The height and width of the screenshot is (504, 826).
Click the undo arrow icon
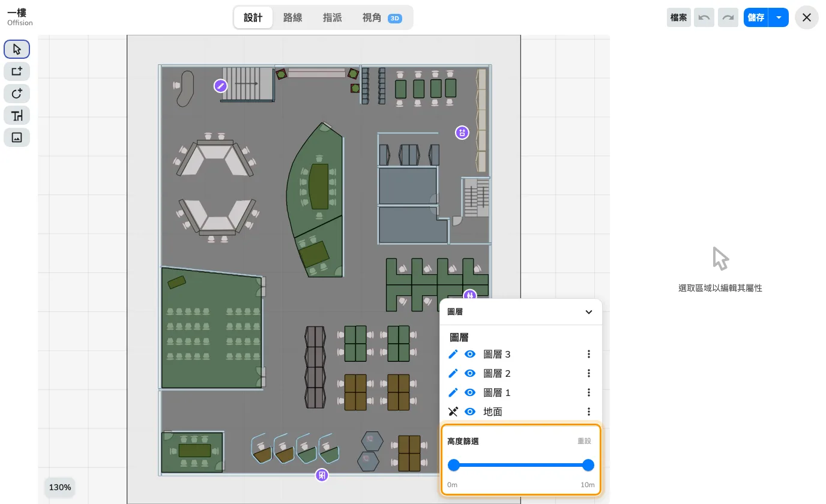click(704, 17)
